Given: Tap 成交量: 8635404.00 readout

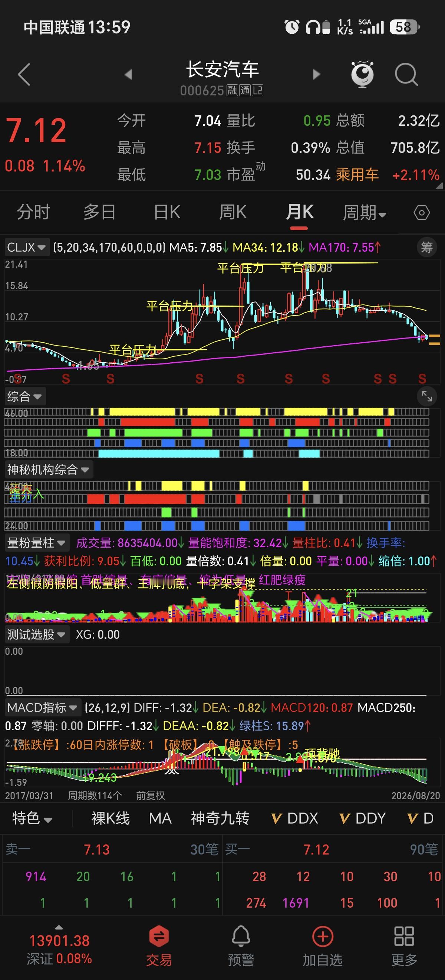Looking at the screenshot, I should coord(130,543).
